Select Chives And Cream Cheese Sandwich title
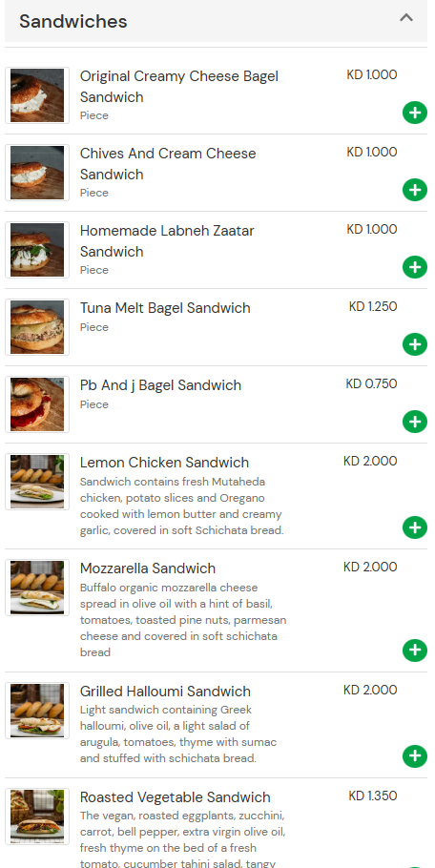The height and width of the screenshot is (868, 435). (168, 164)
